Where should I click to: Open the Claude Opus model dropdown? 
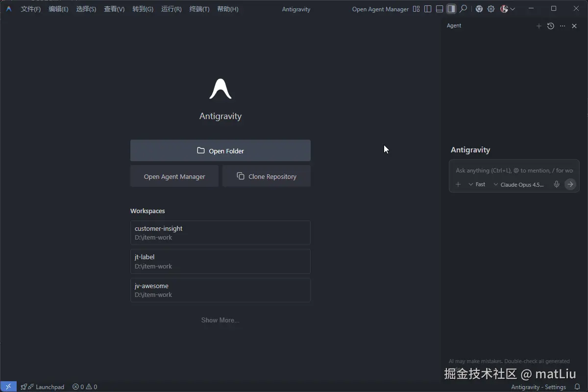tap(519, 185)
